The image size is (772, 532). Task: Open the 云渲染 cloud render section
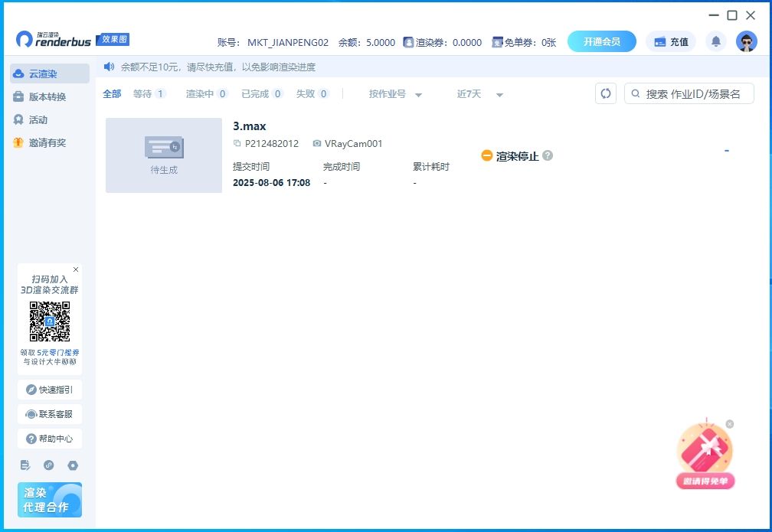click(49, 73)
